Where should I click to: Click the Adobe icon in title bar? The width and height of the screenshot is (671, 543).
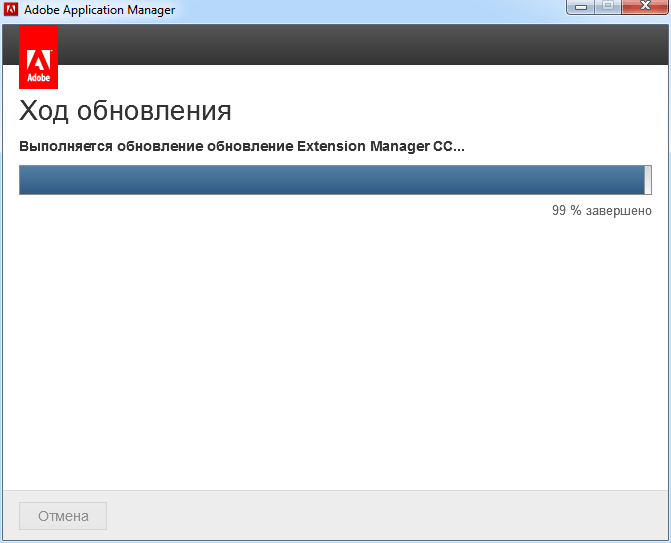[x=11, y=9]
